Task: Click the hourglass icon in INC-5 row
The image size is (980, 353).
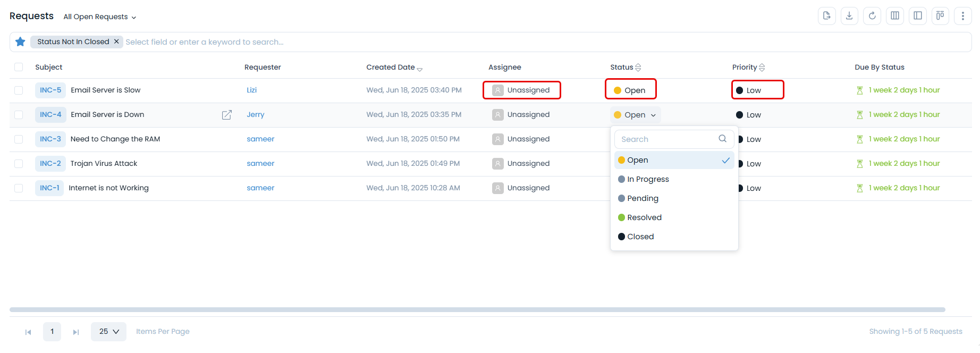Action: (x=860, y=90)
